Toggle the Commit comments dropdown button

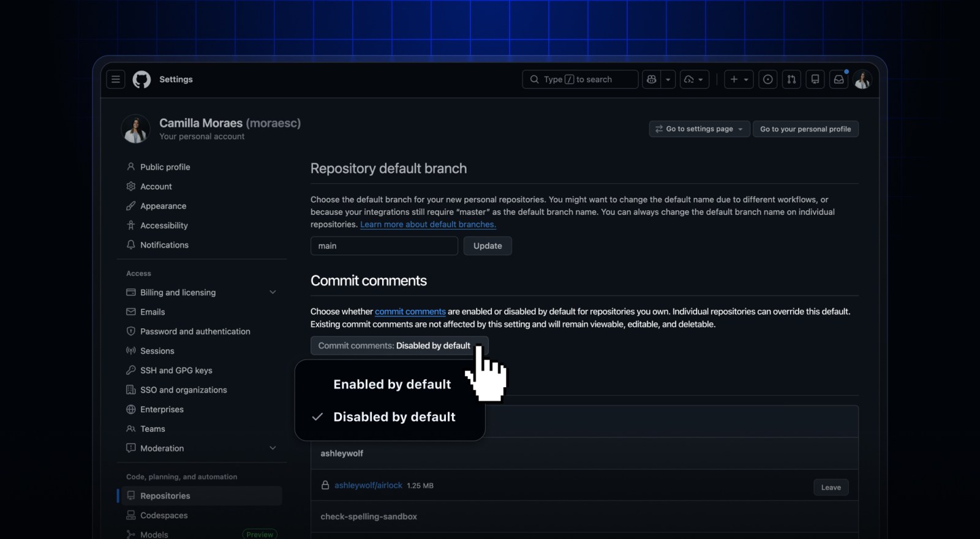pos(399,346)
